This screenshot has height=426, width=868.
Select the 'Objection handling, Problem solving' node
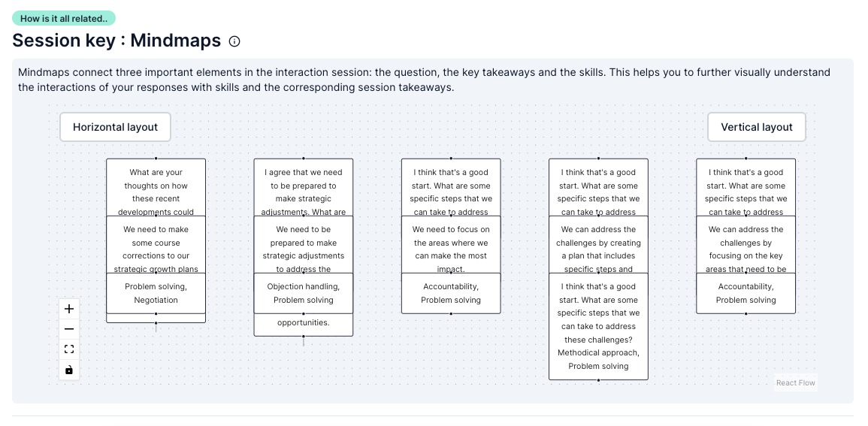303,293
